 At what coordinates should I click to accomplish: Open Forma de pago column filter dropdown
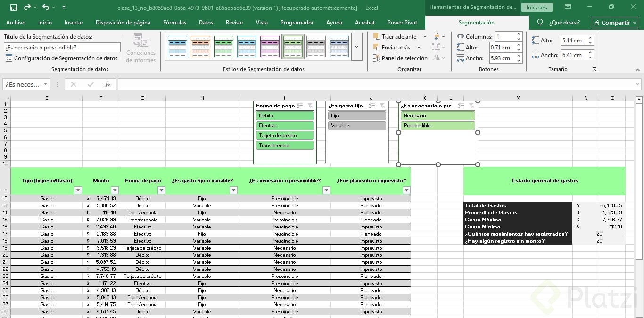161,190
